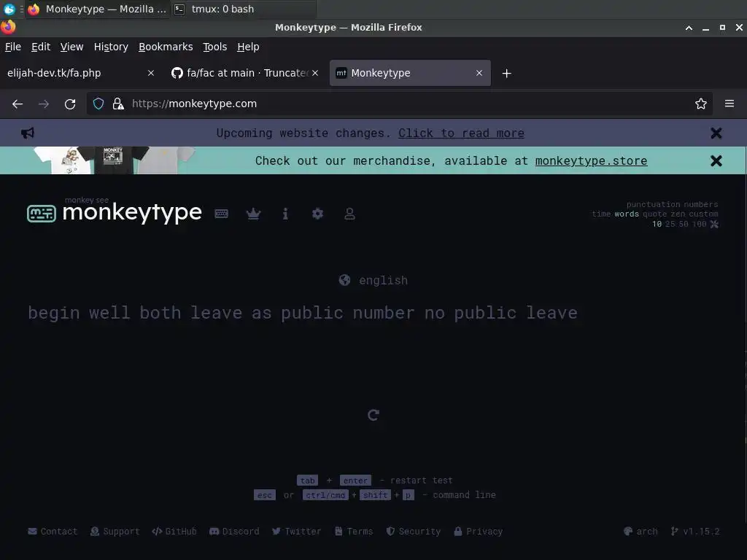Open the Terms footer link

[354, 531]
